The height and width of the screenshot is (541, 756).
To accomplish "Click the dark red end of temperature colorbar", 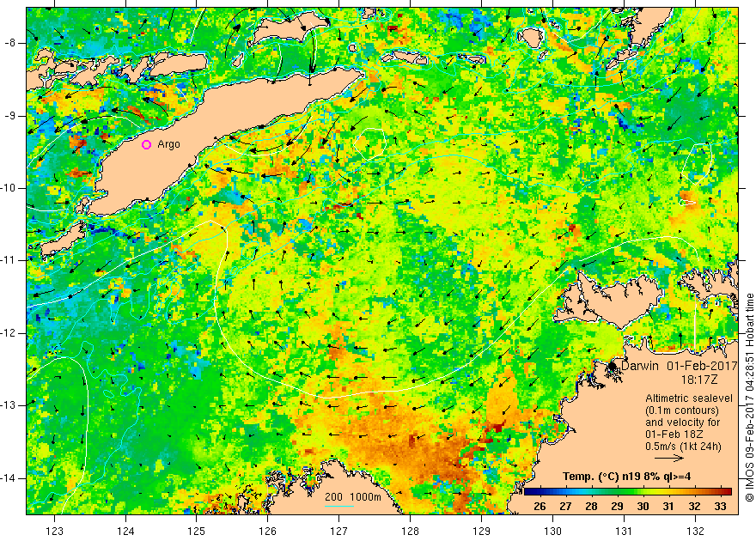I will tap(729, 492).
